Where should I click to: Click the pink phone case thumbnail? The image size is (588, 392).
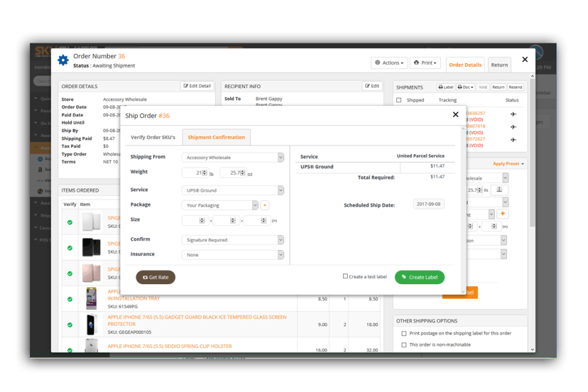tap(91, 273)
